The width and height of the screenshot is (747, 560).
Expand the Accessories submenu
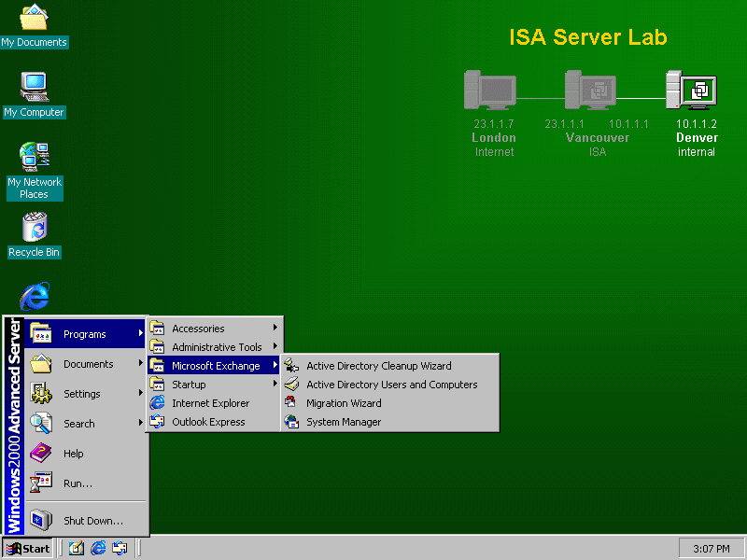(x=198, y=329)
